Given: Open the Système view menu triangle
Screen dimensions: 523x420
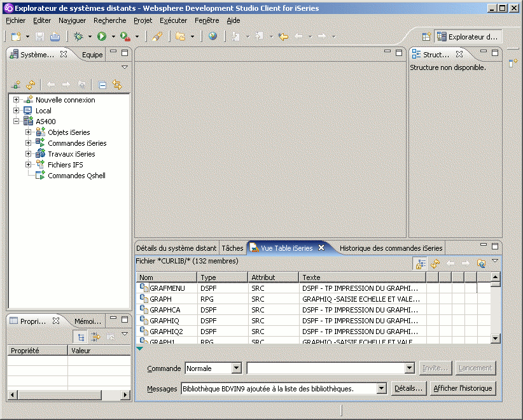Looking at the screenshot, I should click(125, 67).
